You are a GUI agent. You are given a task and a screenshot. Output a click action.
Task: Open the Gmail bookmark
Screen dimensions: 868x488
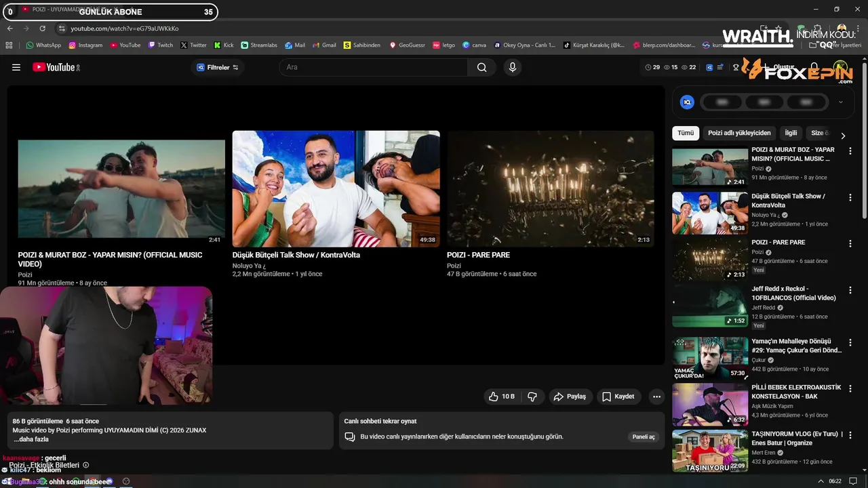click(323, 45)
